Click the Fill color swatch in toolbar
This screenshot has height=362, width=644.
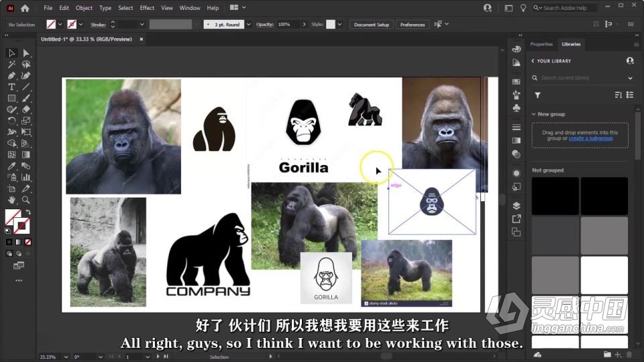12,217
